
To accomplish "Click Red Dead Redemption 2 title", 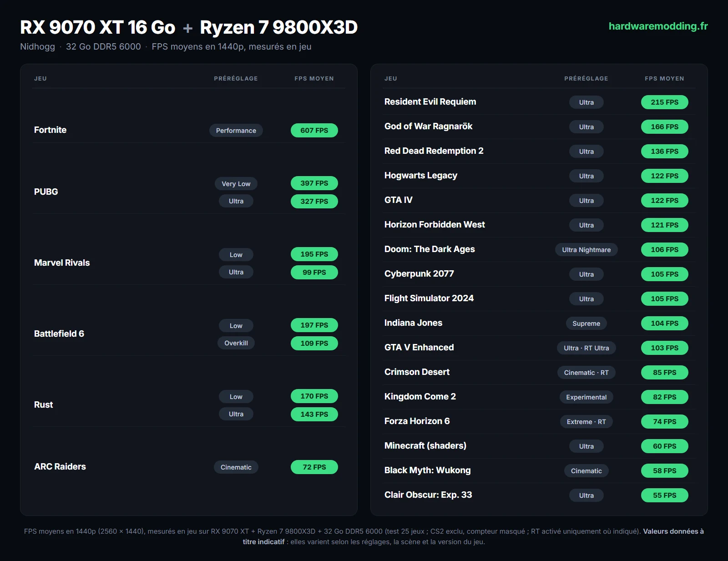I will click(x=434, y=151).
